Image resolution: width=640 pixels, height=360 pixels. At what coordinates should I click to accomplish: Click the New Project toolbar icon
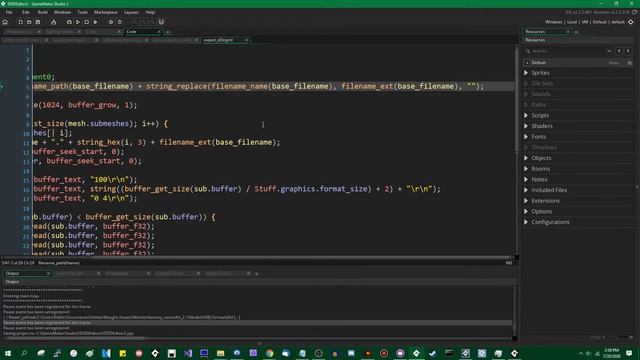tap(20, 22)
